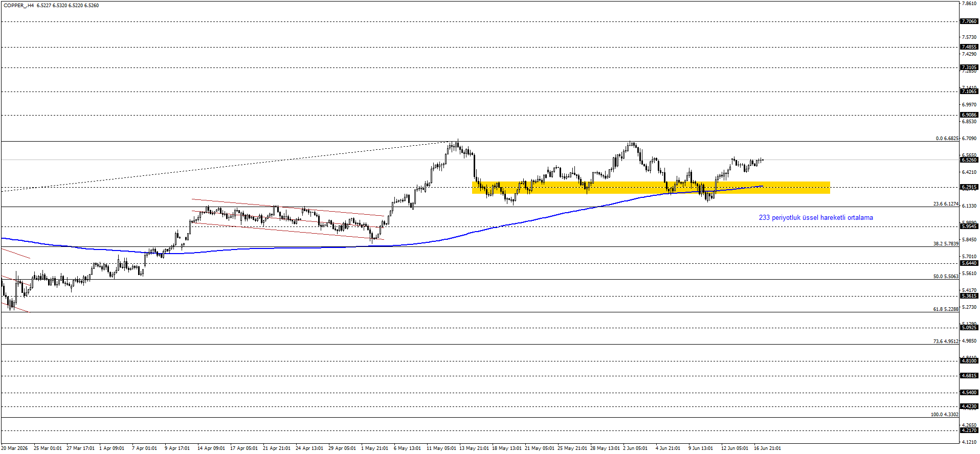Click the 4.9850 price scale value
This screenshot has width=980, height=454.
[970, 341]
